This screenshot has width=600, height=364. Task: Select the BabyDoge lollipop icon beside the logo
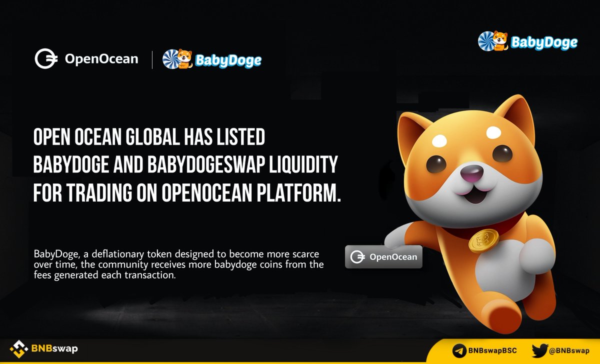click(x=171, y=59)
